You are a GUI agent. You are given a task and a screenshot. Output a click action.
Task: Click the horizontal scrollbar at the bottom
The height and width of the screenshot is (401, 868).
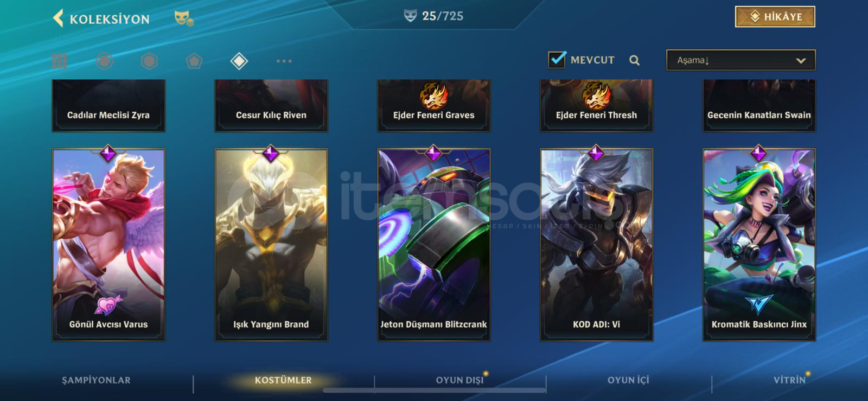[x=434, y=390]
